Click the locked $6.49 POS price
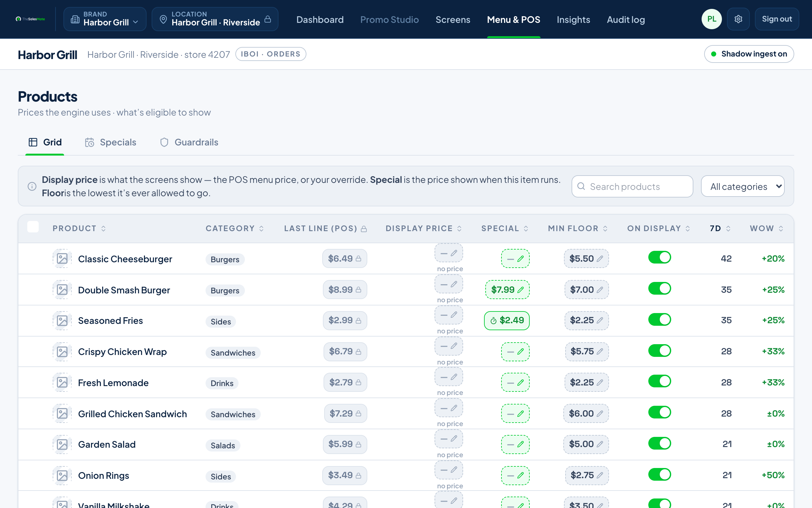 (x=344, y=259)
